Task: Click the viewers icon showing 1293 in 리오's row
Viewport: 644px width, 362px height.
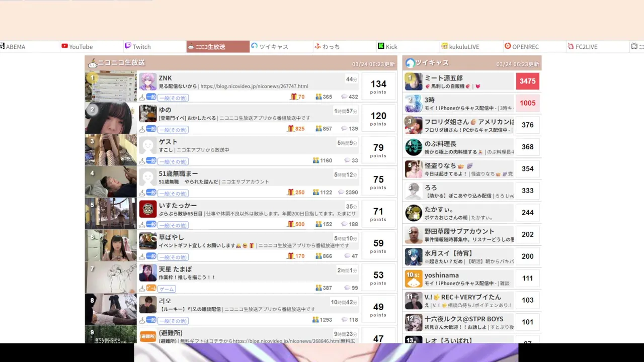Action: 315,320
